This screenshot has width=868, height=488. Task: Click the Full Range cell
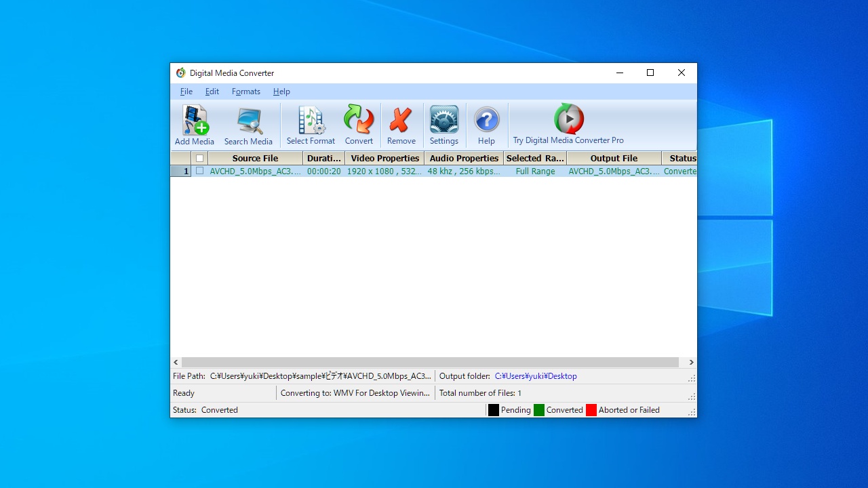pyautogui.click(x=535, y=171)
